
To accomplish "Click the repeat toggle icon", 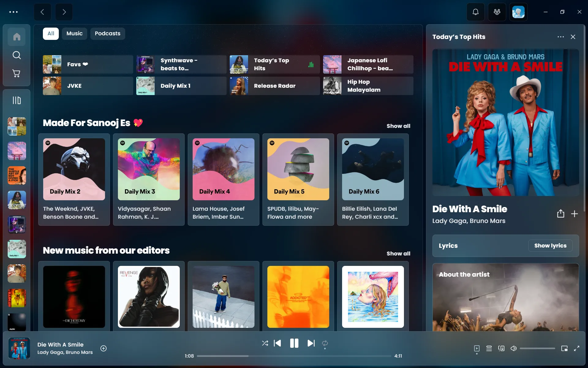I will point(325,343).
